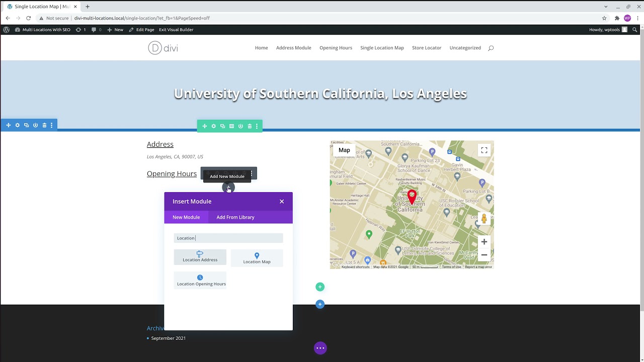644x362 pixels.
Task: Click the updates icon in admin bar
Action: tap(80, 30)
